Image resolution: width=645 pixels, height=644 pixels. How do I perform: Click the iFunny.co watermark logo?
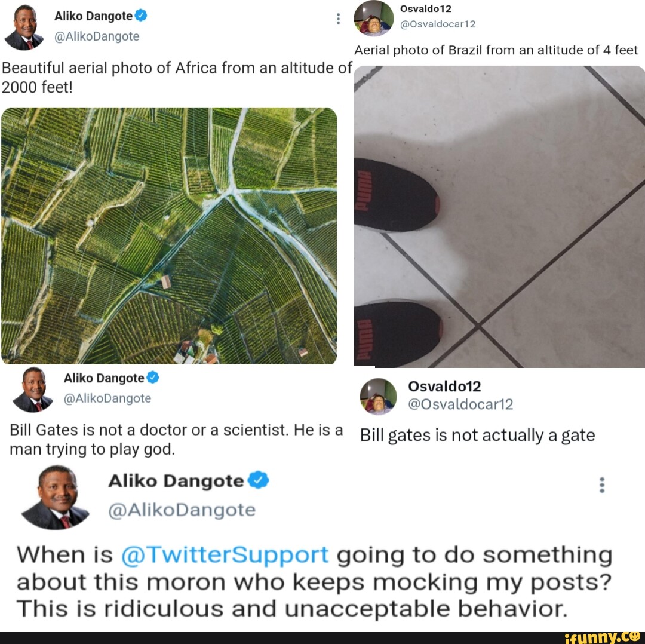pyautogui.click(x=602, y=637)
